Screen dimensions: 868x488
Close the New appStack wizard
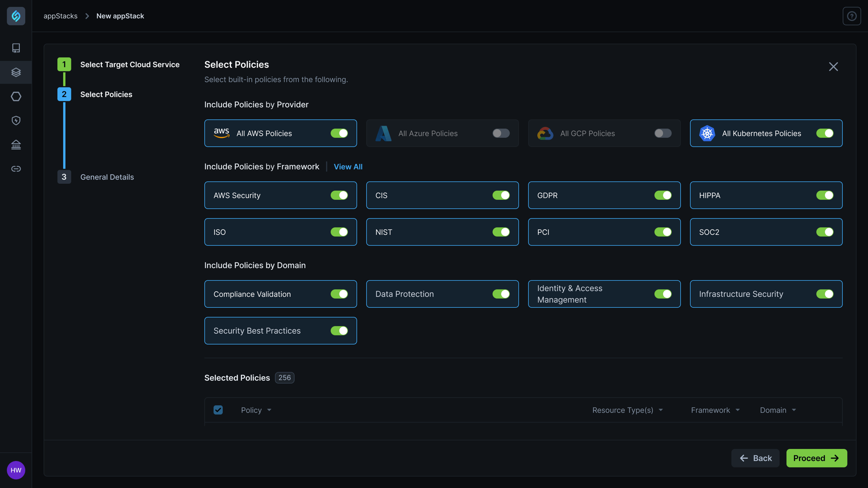coord(834,66)
